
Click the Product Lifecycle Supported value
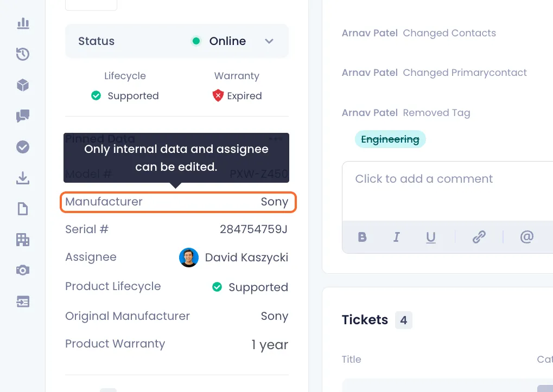tap(258, 287)
